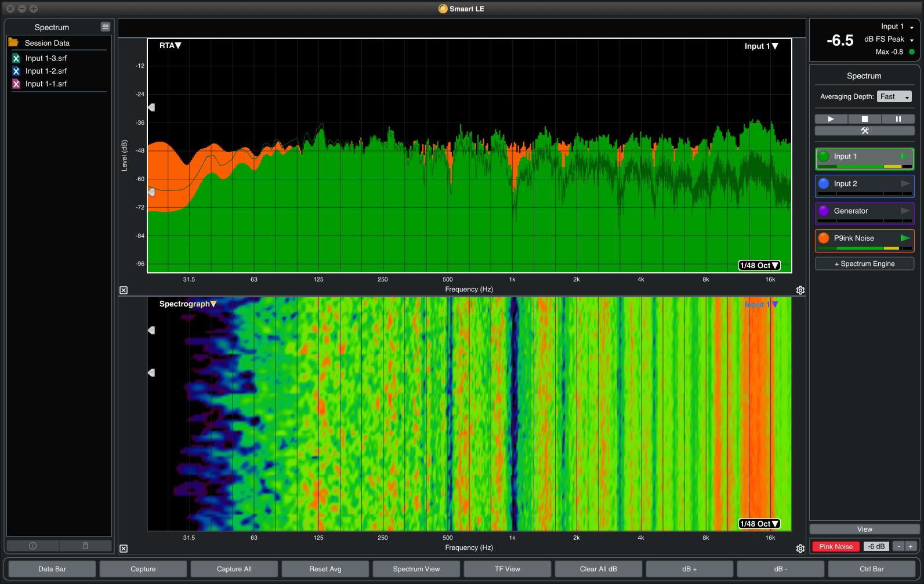Click upper RTA level threshold marker

coord(151,107)
